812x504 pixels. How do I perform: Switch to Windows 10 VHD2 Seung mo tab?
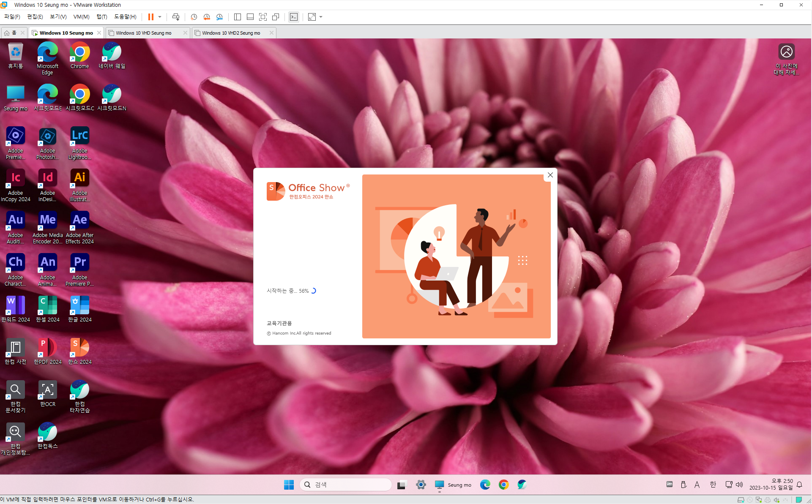[x=231, y=33]
